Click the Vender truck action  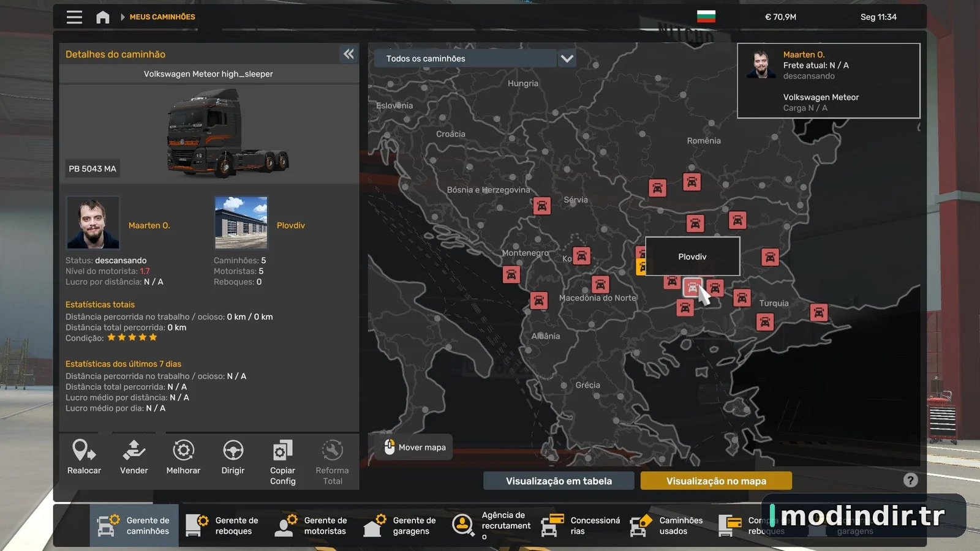134,458
